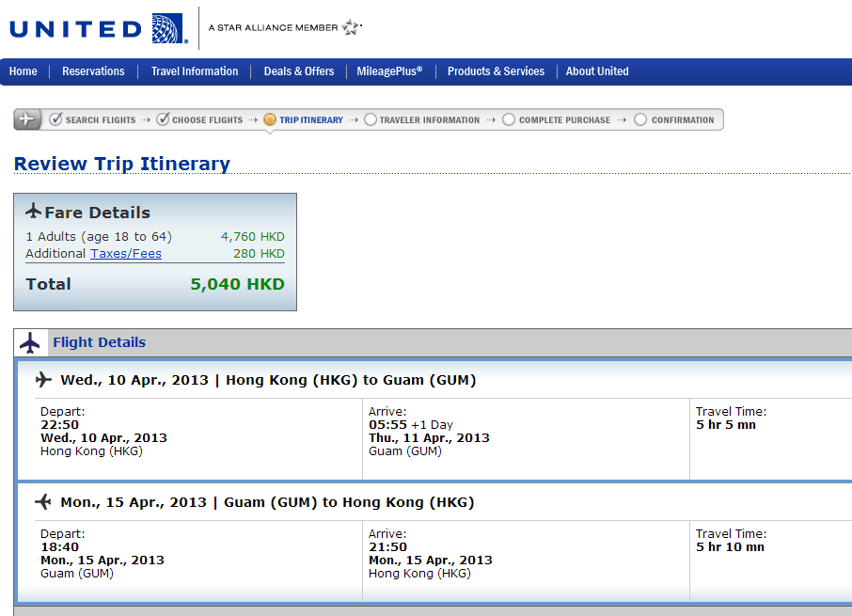Viewport: 852px width, 616px height.
Task: Click the Search Flights checkmark icon
Action: [55, 119]
